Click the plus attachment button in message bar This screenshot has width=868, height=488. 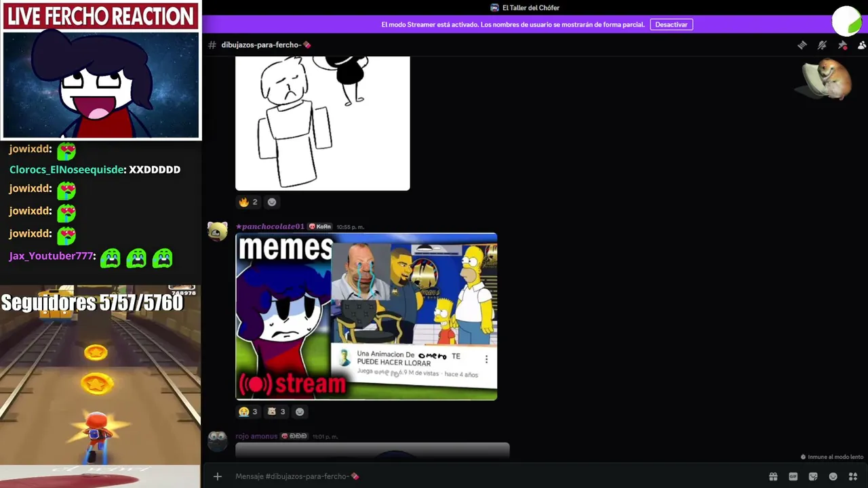218,476
